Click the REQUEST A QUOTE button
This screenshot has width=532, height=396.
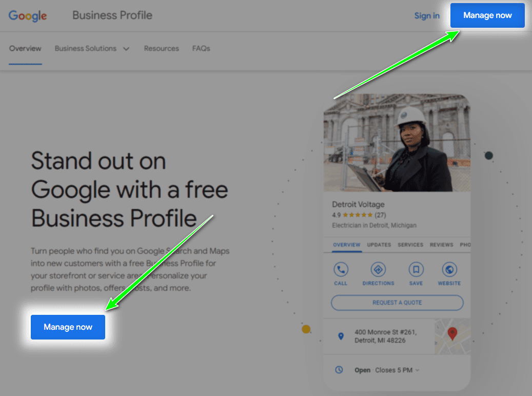click(x=397, y=303)
